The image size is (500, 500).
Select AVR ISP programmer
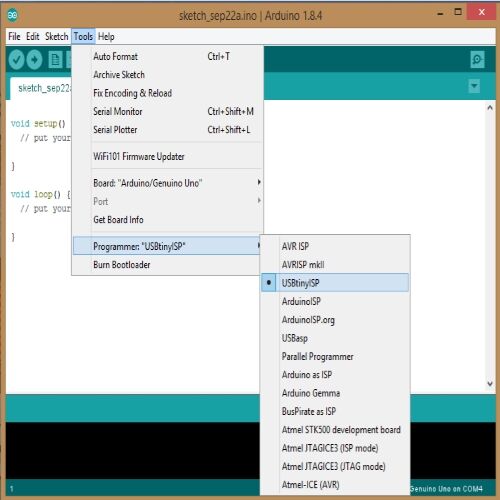pyautogui.click(x=335, y=246)
